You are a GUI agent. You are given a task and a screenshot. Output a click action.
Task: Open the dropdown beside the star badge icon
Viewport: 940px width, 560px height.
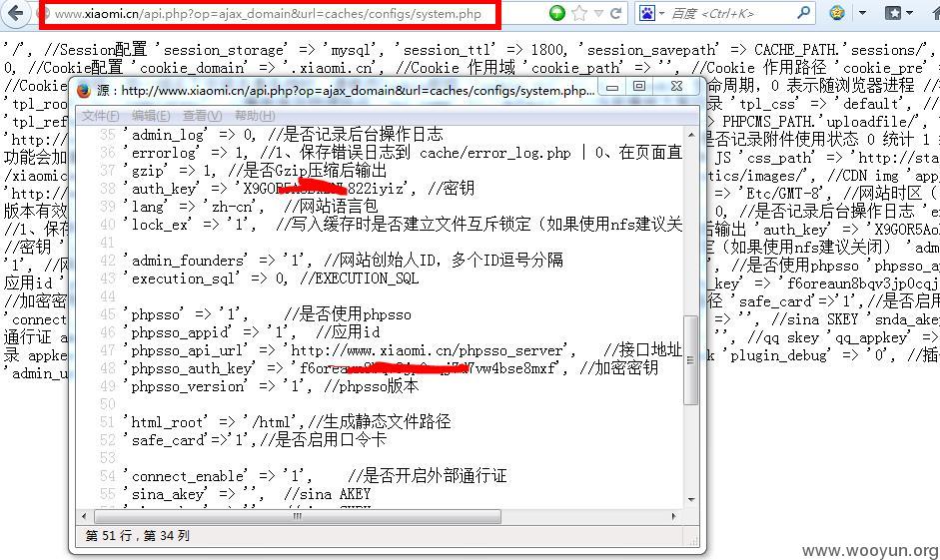click(862, 13)
